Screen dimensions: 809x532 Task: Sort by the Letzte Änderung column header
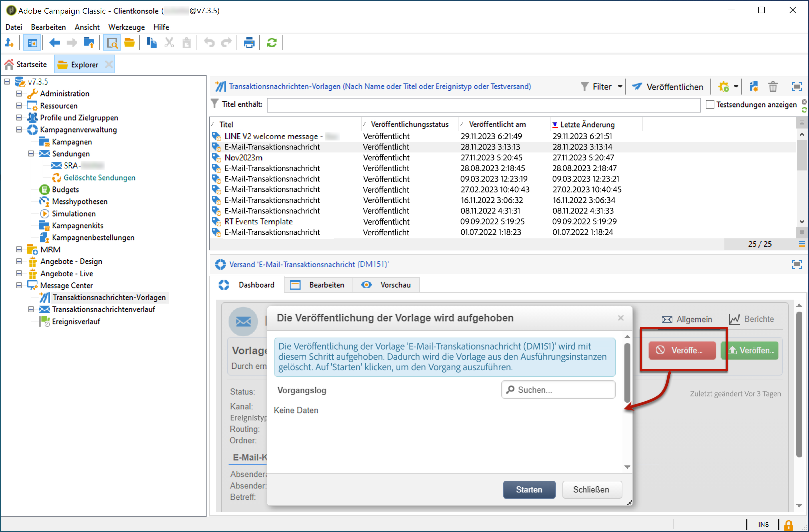pos(587,124)
